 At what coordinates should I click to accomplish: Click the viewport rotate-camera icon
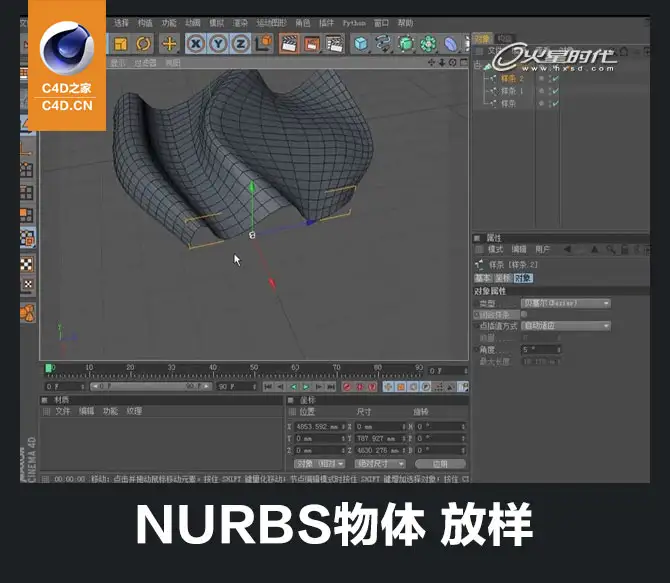[453, 63]
